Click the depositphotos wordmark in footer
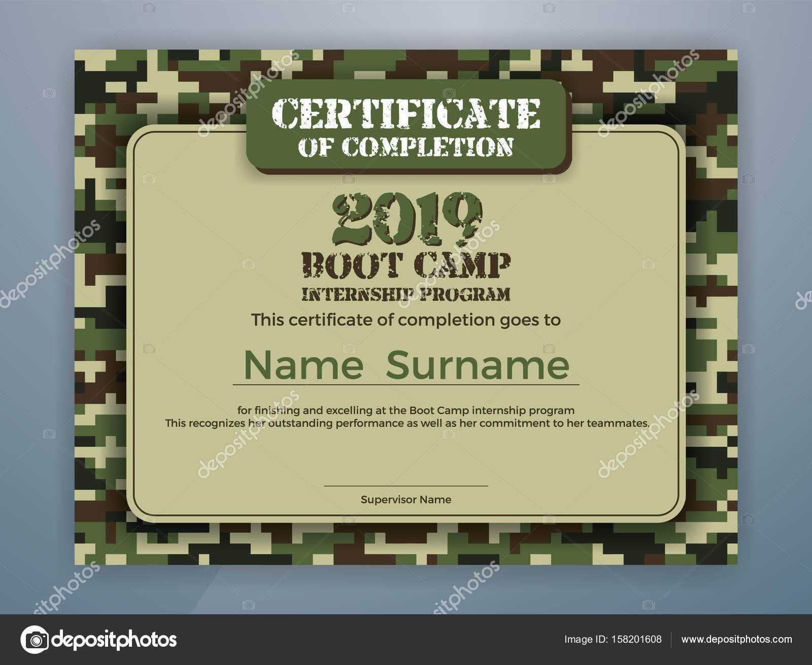 coord(114,640)
